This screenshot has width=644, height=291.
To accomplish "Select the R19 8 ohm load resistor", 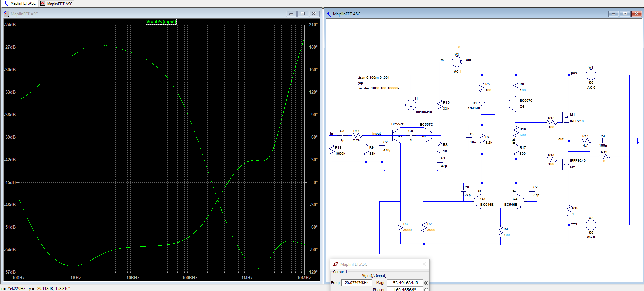I will [604, 157].
